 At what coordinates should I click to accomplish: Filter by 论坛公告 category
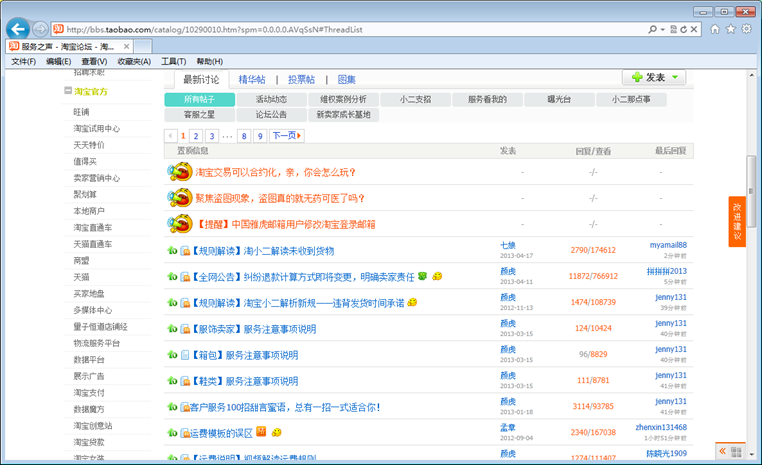[x=272, y=115]
